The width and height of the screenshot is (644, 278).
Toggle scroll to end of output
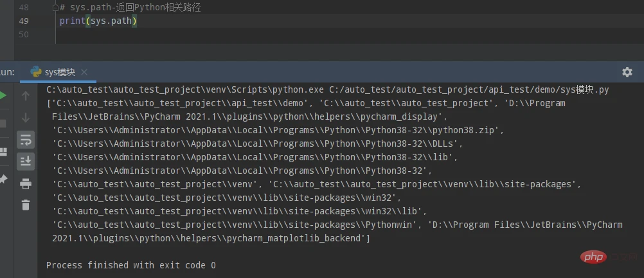click(26, 162)
